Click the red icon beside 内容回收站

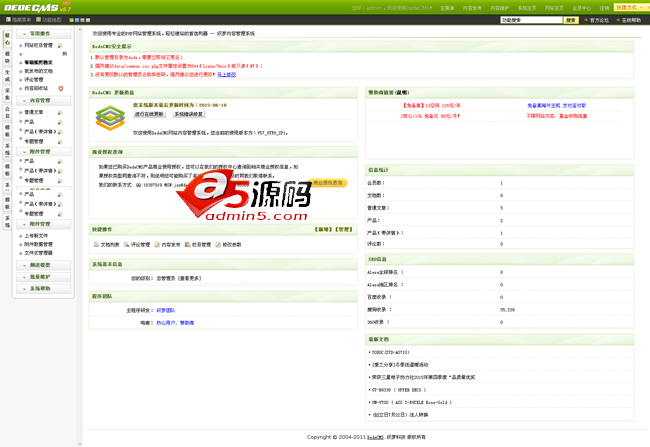[61, 88]
